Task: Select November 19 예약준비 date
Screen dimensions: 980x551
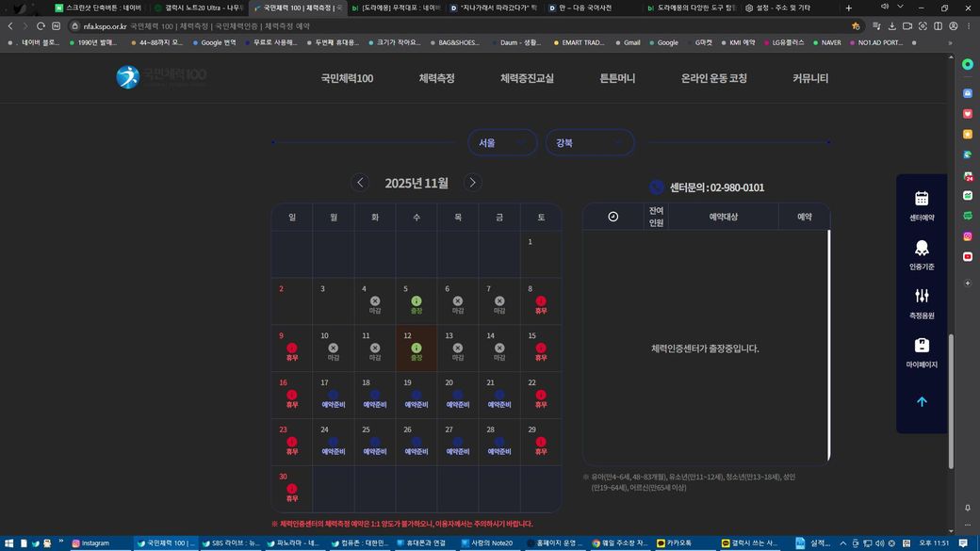Action: coord(416,395)
